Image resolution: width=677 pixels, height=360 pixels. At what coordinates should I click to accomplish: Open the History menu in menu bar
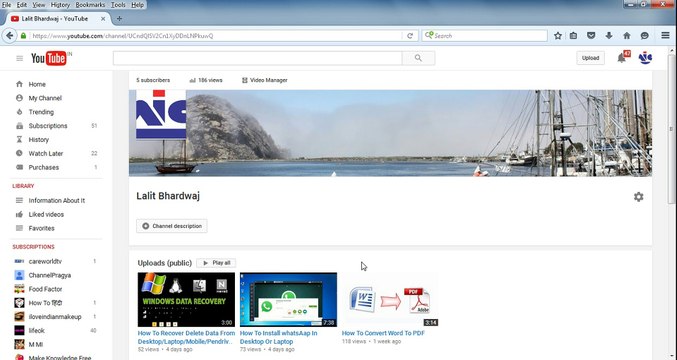click(x=60, y=5)
